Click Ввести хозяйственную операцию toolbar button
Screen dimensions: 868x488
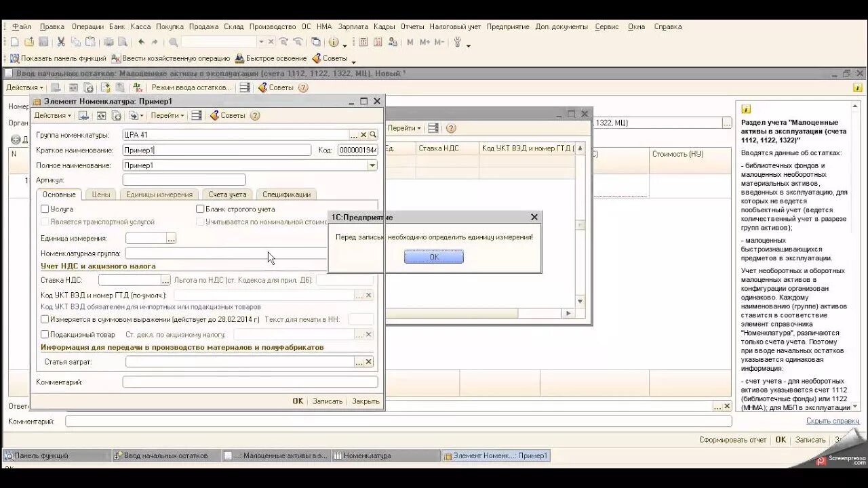171,58
